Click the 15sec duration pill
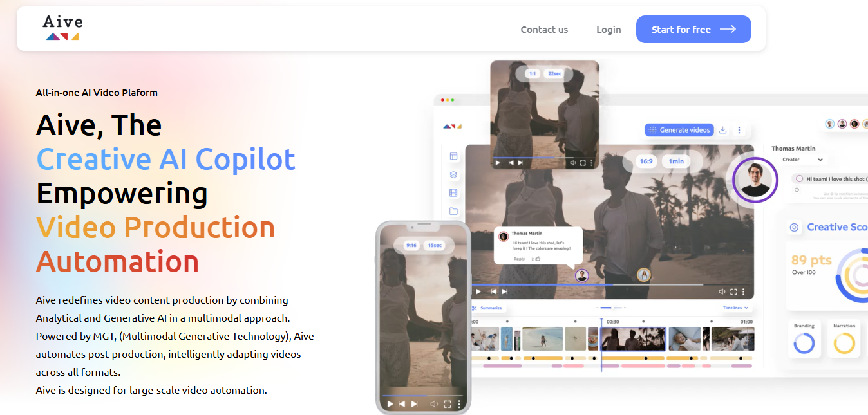Screen dimensions: 868x415 point(435,245)
